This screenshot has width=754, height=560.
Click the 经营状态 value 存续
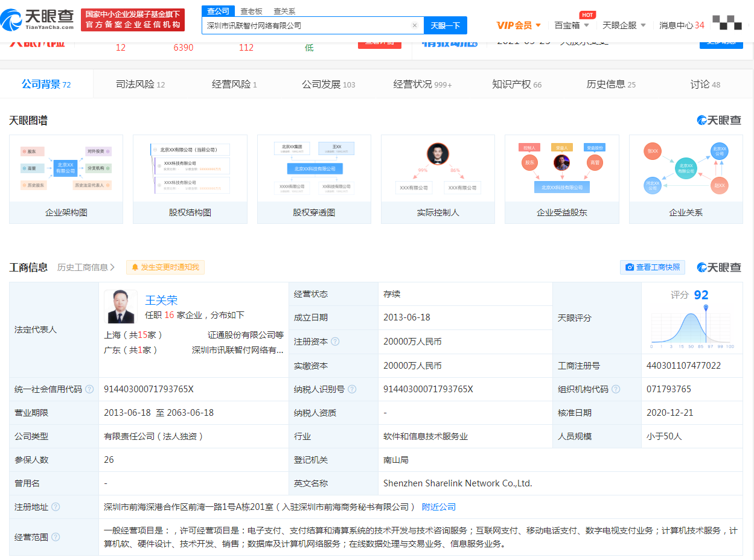[392, 294]
